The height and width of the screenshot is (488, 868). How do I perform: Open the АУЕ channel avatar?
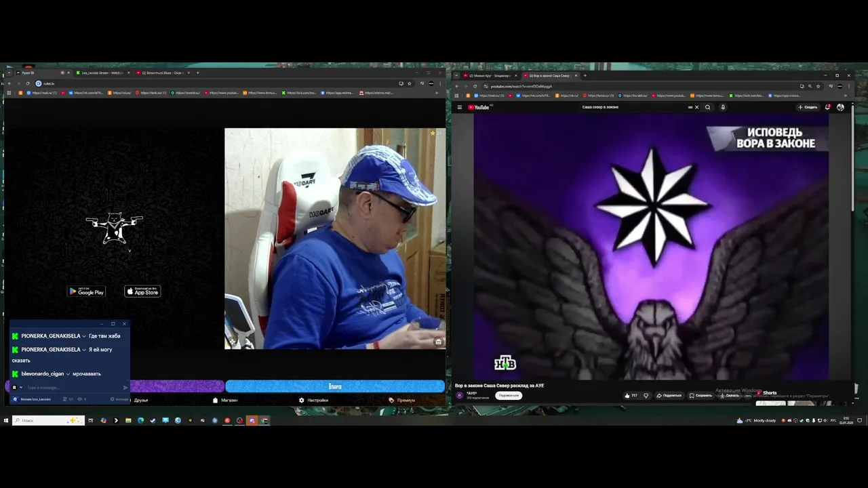tap(459, 395)
